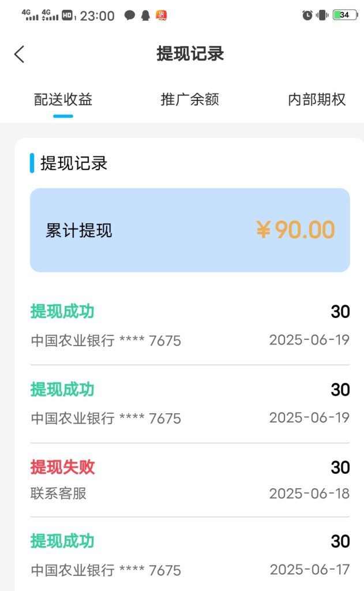364x591 pixels.
Task: Tap the vibrate mode status icon
Action: point(322,15)
